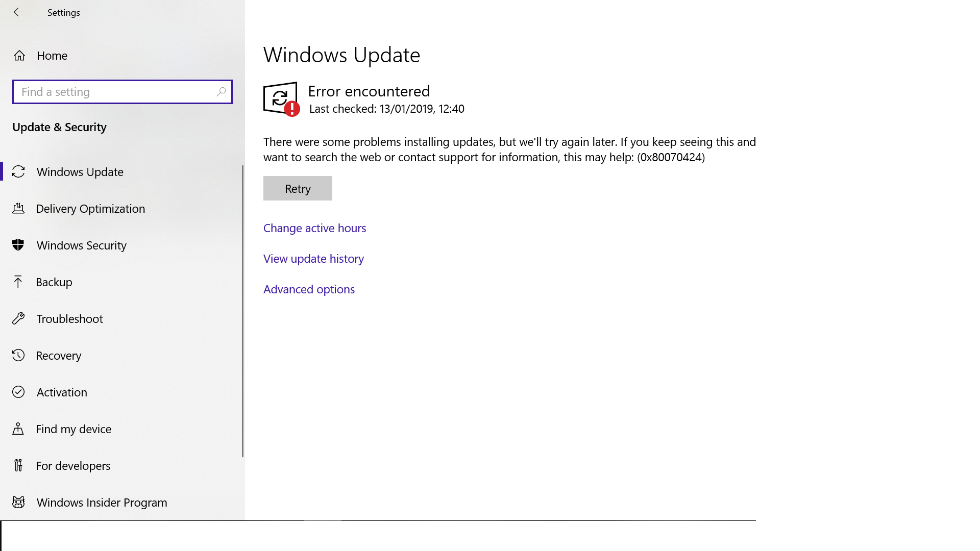Click the Retry button
This screenshot has width=980, height=551.
point(298,188)
